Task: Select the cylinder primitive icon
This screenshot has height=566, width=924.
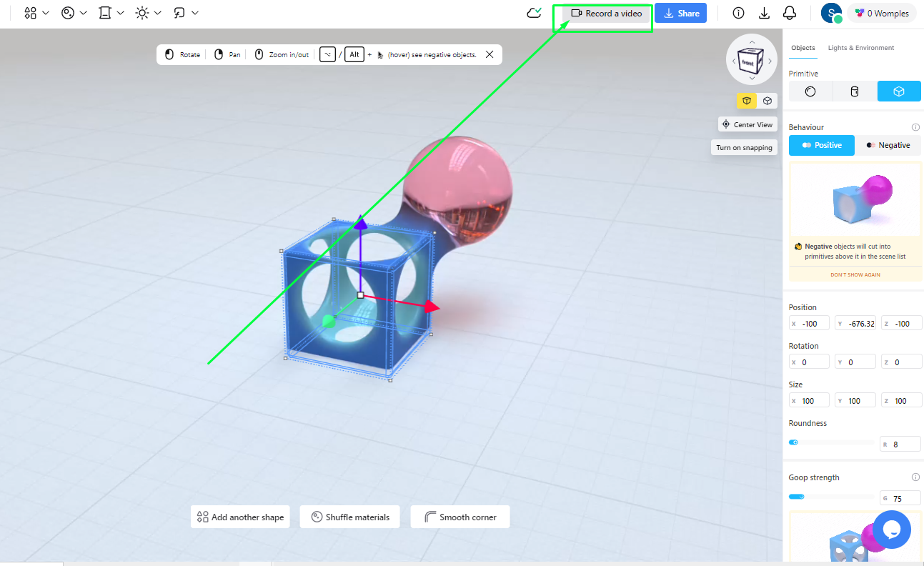Action: pos(855,91)
